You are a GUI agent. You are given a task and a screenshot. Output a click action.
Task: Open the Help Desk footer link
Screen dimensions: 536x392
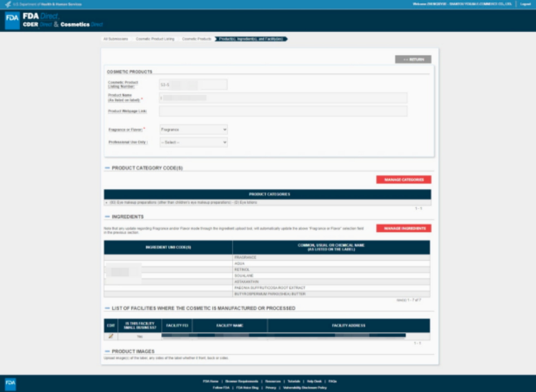[x=314, y=381]
